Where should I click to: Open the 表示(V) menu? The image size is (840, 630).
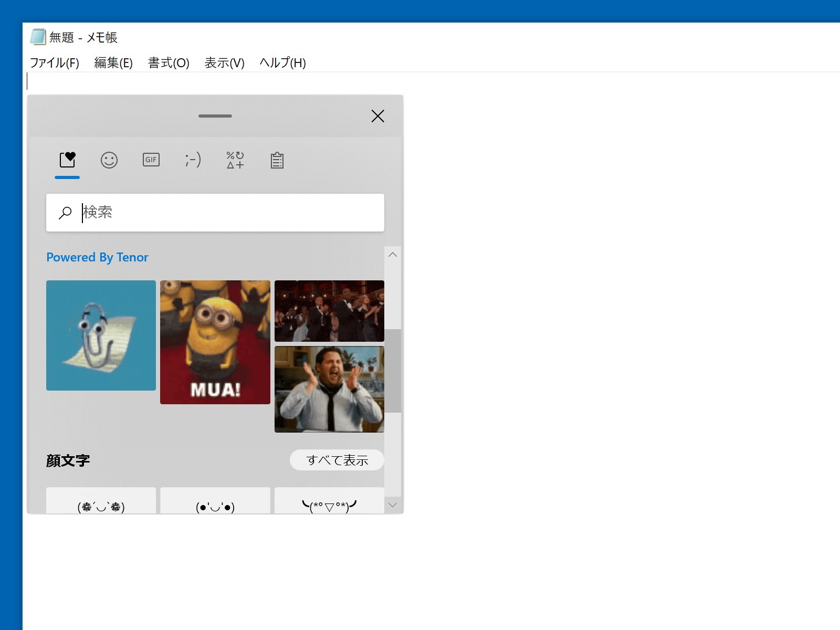pyautogui.click(x=225, y=63)
